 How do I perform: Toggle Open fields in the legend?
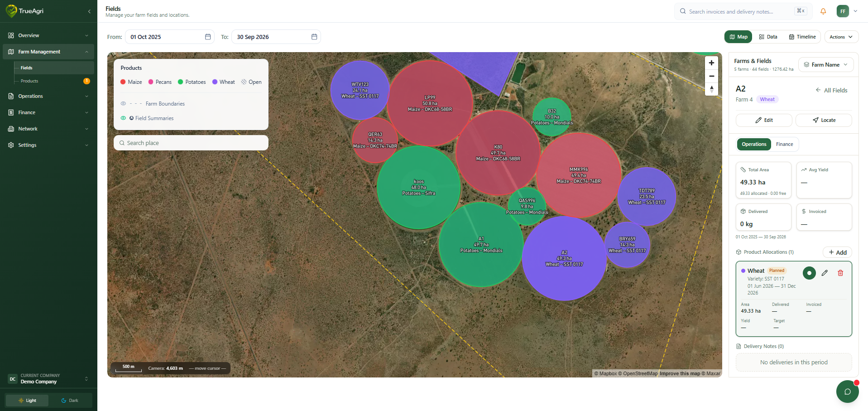(251, 82)
